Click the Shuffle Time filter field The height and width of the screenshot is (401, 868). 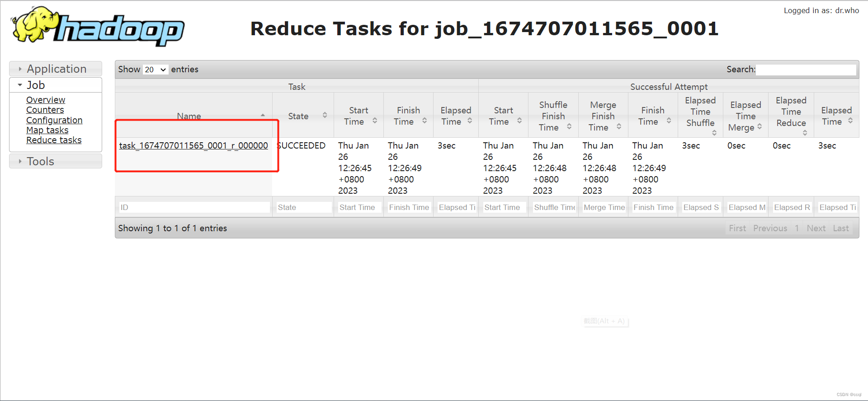(554, 207)
